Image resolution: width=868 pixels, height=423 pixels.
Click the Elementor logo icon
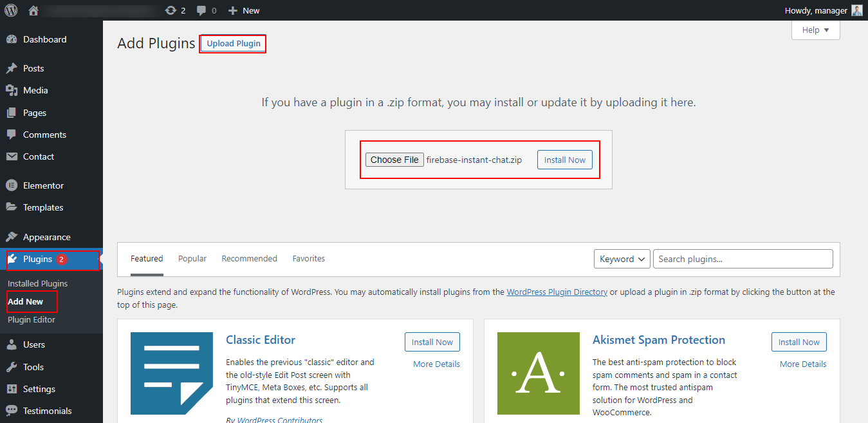pyautogui.click(x=12, y=185)
